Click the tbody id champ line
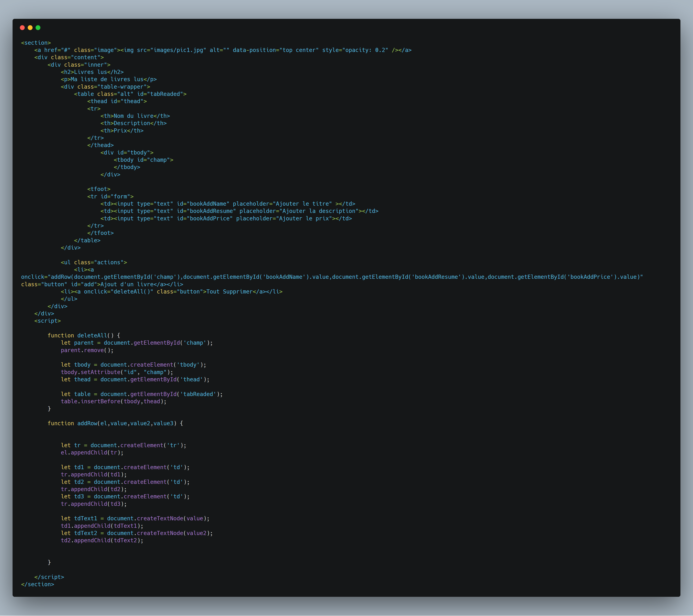This screenshot has width=693, height=616. pyautogui.click(x=143, y=160)
